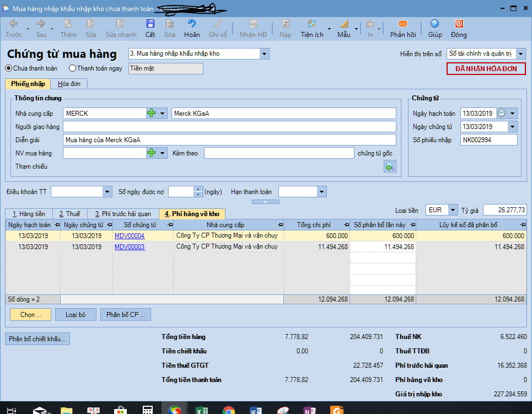Click the Phân bổ CP... button

point(126,315)
